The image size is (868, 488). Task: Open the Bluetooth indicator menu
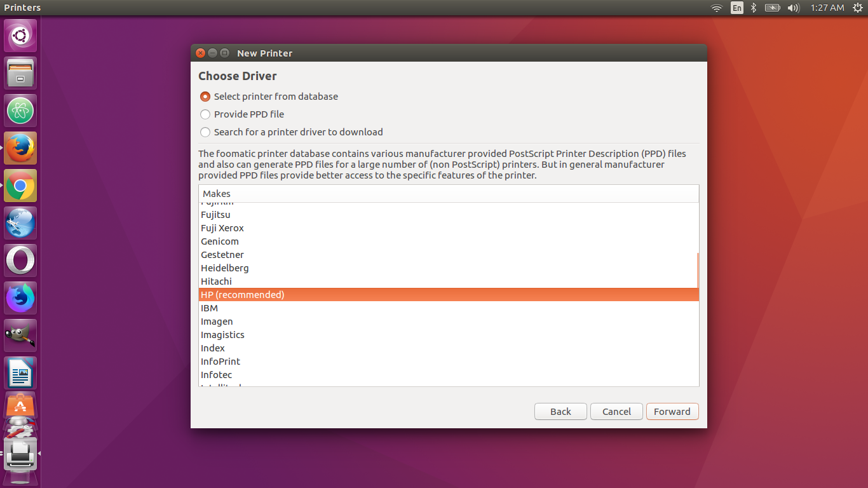pos(754,8)
